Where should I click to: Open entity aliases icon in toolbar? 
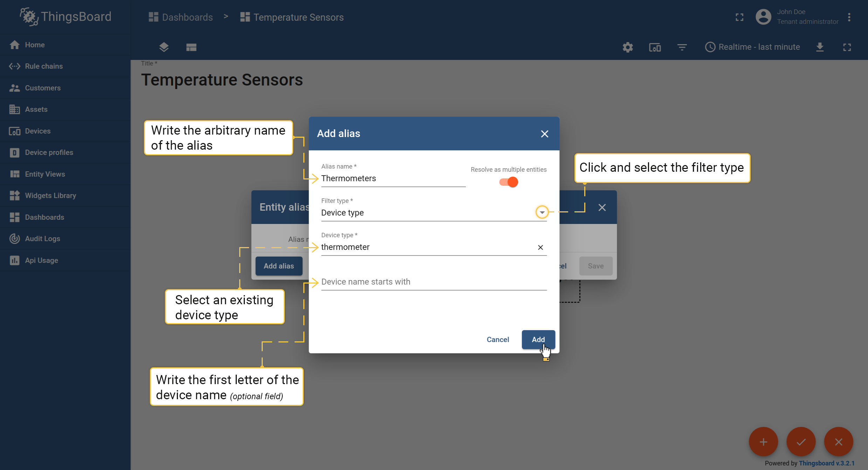tap(655, 47)
